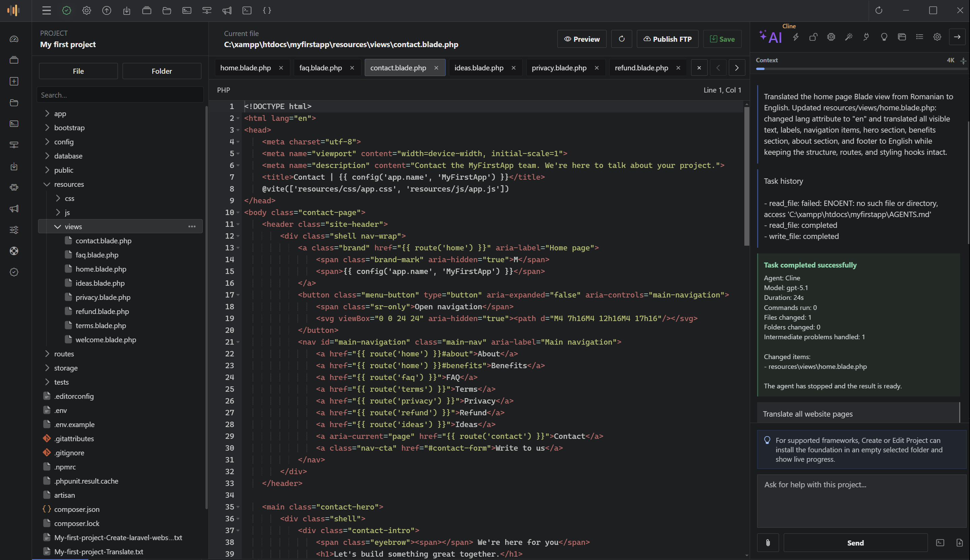Click the upload arrow circle icon
Viewport: 970px width, 560px height.
coord(107,10)
